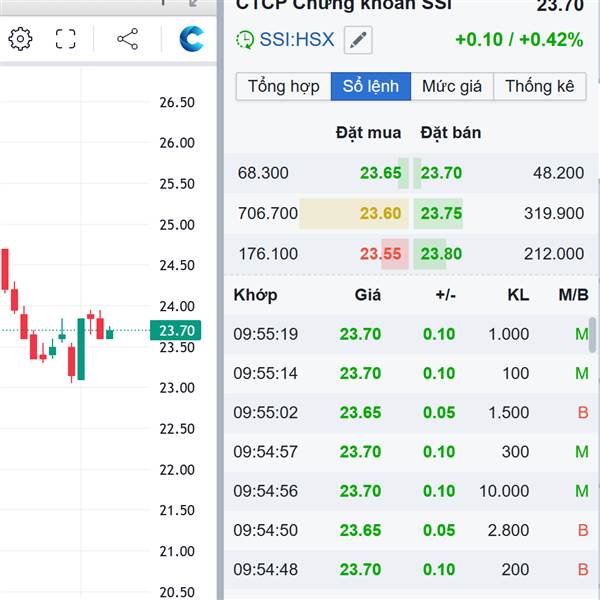Select the 09:54:50 trade row
The width and height of the screenshot is (600, 600).
pos(411,530)
